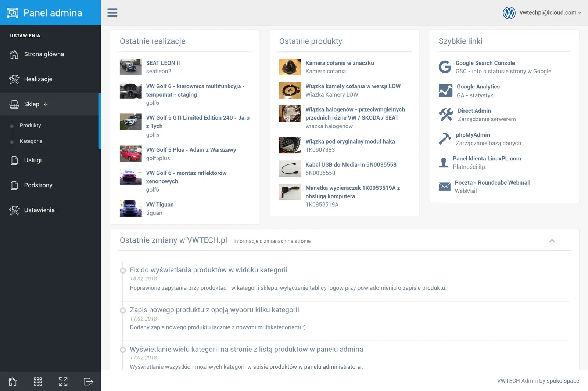Image resolution: width=588 pixels, height=391 pixels.
Task: Open the Produkty submenu item
Action: 30,126
